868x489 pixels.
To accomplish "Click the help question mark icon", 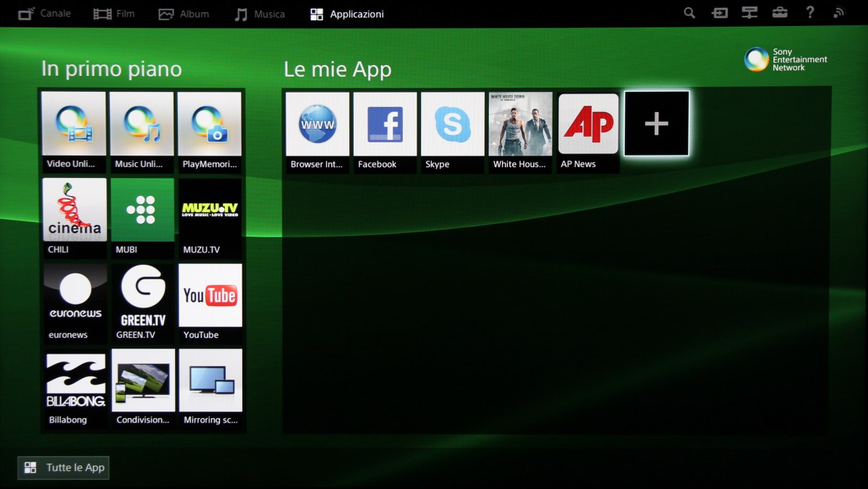I will [810, 13].
